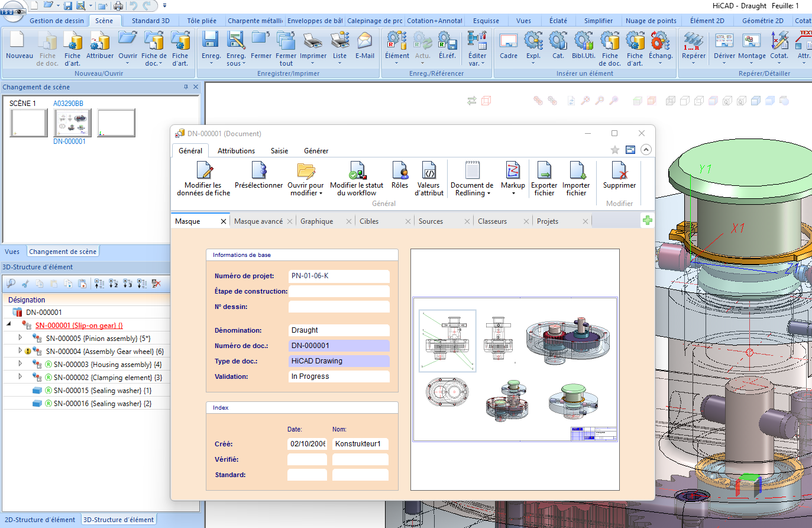Open the Markup dropdown
812x528 pixels.
coord(513,194)
